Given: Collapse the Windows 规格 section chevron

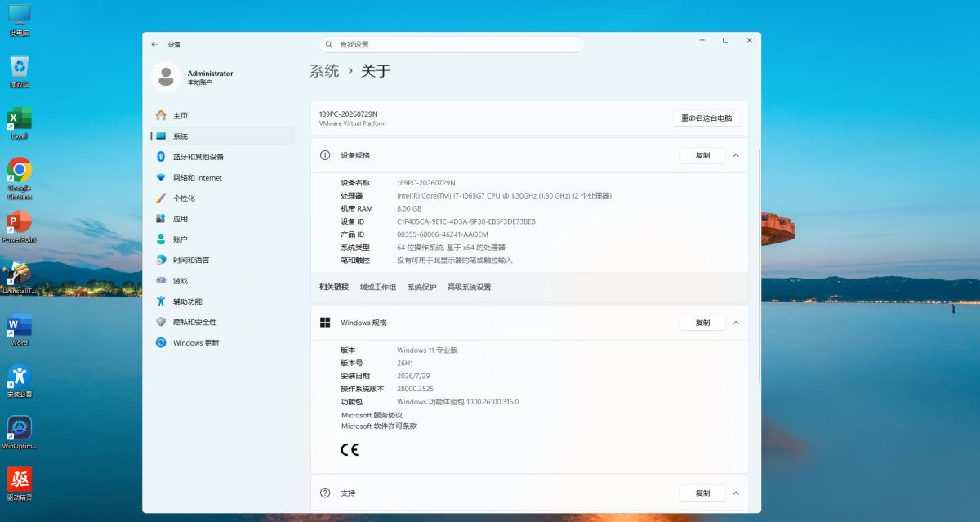Looking at the screenshot, I should click(x=736, y=323).
